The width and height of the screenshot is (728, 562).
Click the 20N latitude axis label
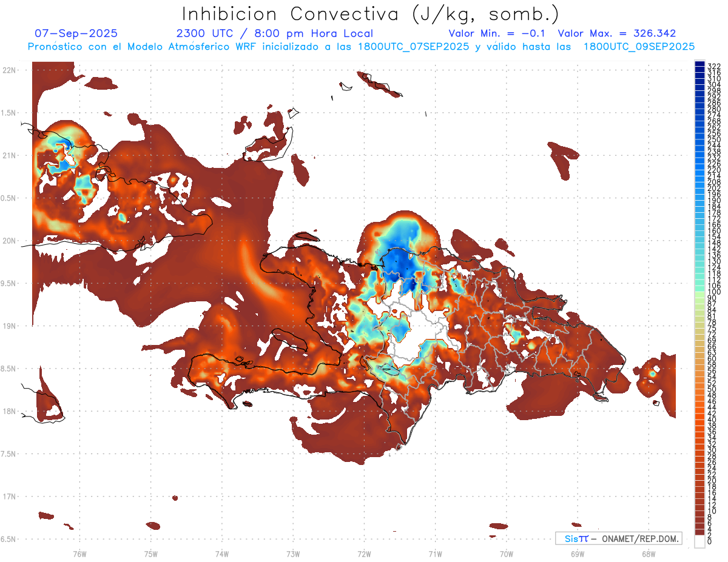8,241
